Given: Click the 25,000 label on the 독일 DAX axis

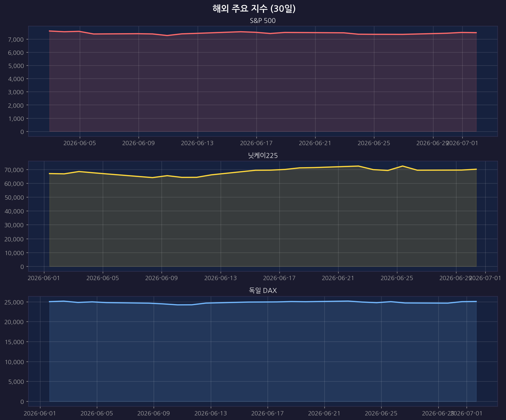Looking at the screenshot, I should (x=14, y=302).
